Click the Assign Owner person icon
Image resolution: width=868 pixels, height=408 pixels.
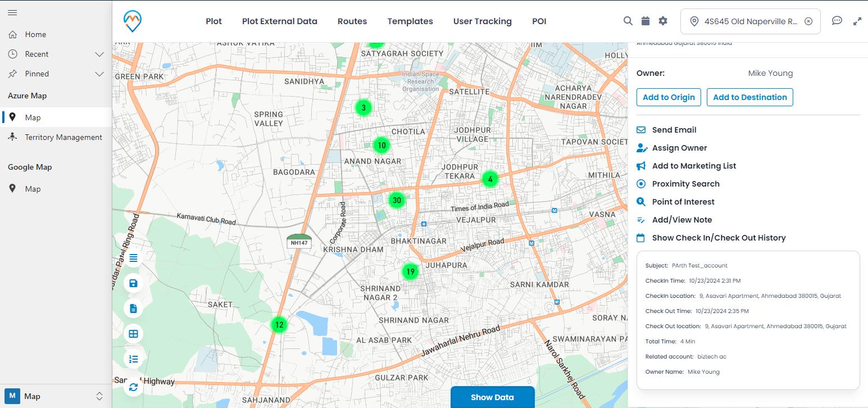642,148
